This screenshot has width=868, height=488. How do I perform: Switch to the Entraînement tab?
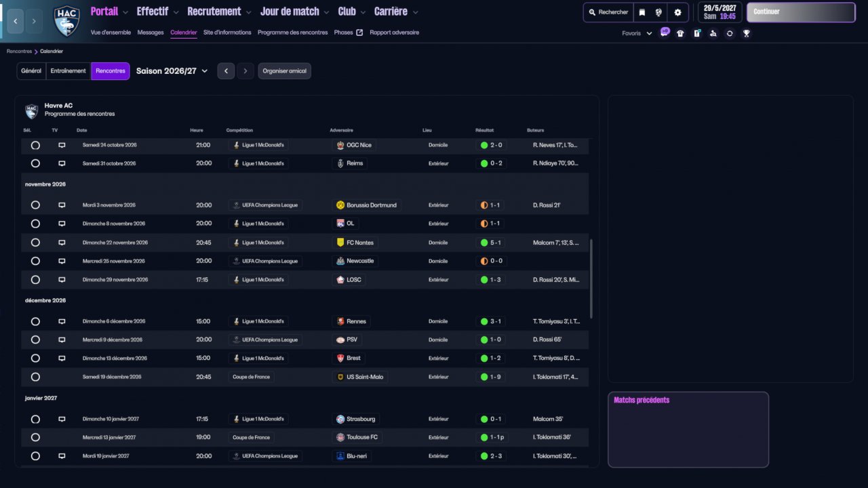coord(68,71)
